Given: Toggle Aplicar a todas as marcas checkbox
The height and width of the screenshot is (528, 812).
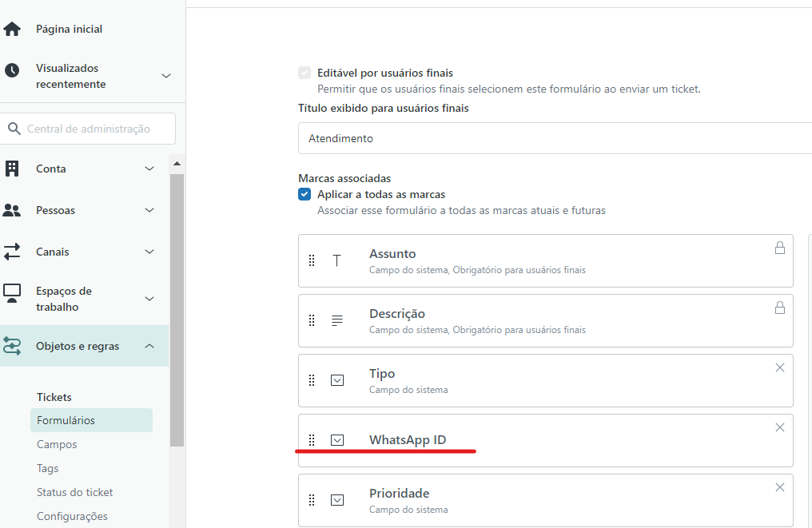Looking at the screenshot, I should click(304, 194).
